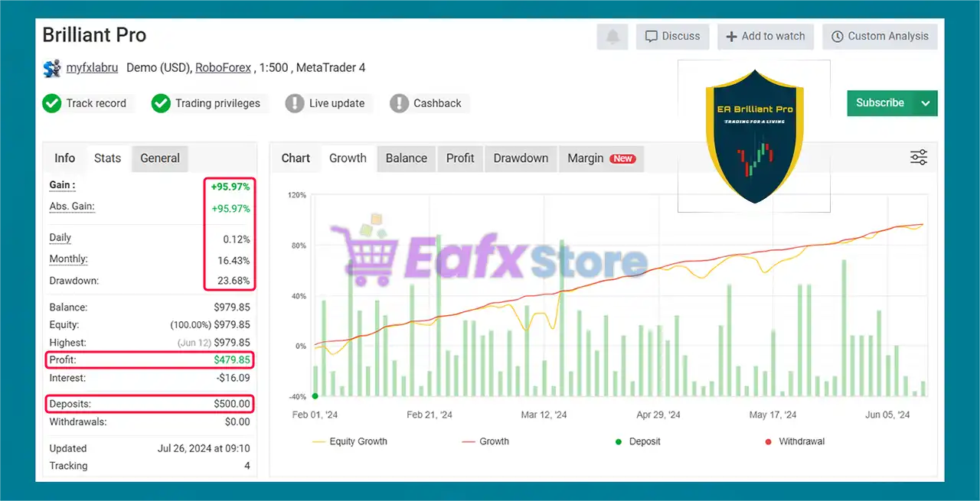Toggle Deposit legend marker
This screenshot has width=980, height=501.
coord(637,441)
